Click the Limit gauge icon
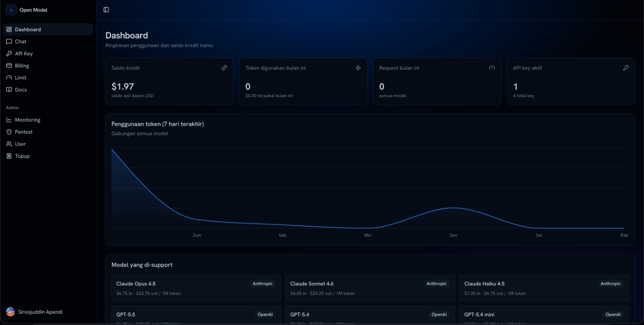Viewport: 644px width, 325px height. pyautogui.click(x=9, y=78)
